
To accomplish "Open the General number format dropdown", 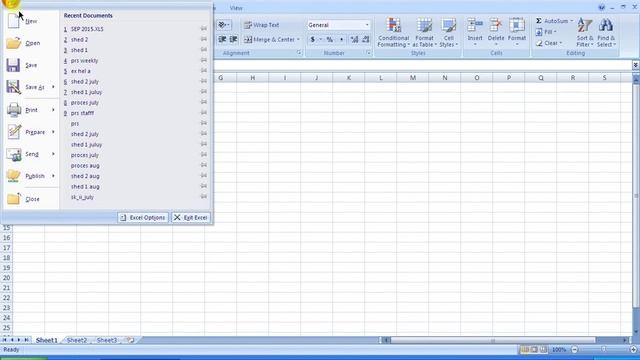I will pos(367,25).
